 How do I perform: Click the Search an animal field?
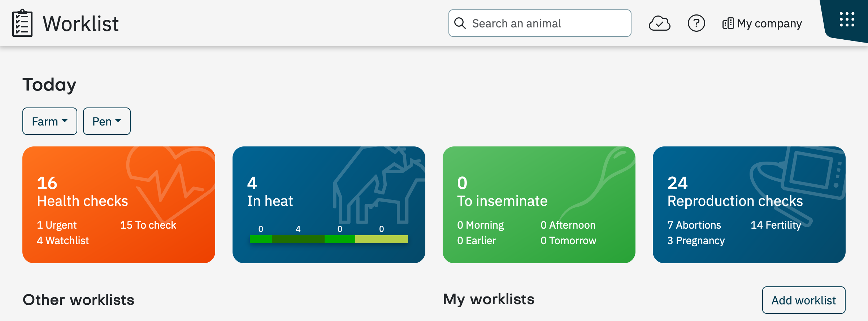[x=540, y=23]
